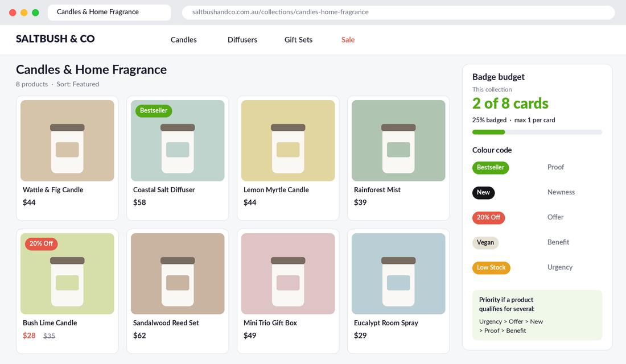Click the $58 price of Coastal Salt Diffuser
The height and width of the screenshot is (364, 626).
(x=139, y=202)
